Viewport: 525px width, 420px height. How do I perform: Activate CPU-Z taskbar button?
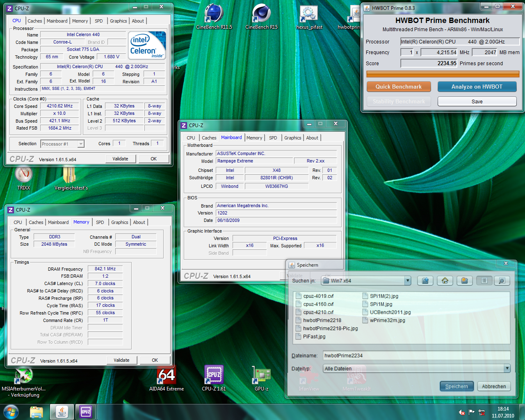tap(86, 412)
